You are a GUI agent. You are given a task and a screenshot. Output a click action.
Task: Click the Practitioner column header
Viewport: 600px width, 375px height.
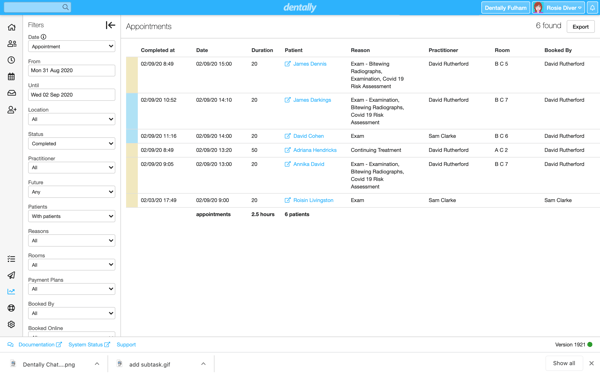click(443, 50)
